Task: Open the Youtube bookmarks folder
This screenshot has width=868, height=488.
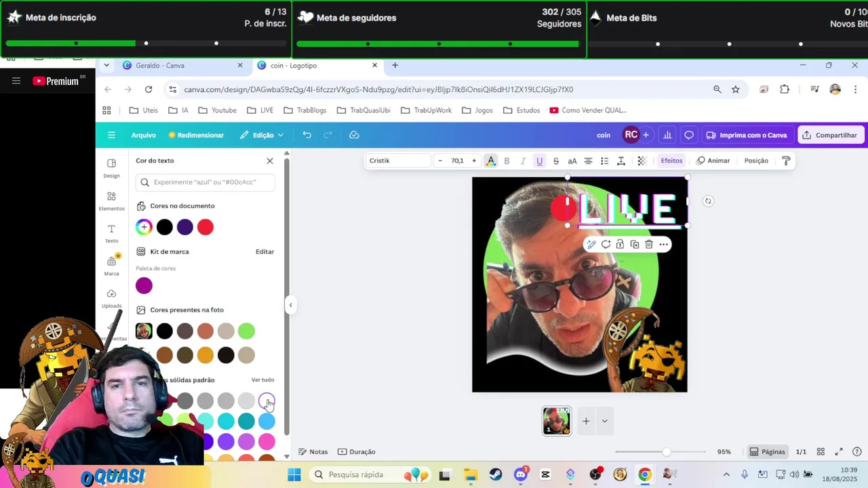Action: point(218,110)
